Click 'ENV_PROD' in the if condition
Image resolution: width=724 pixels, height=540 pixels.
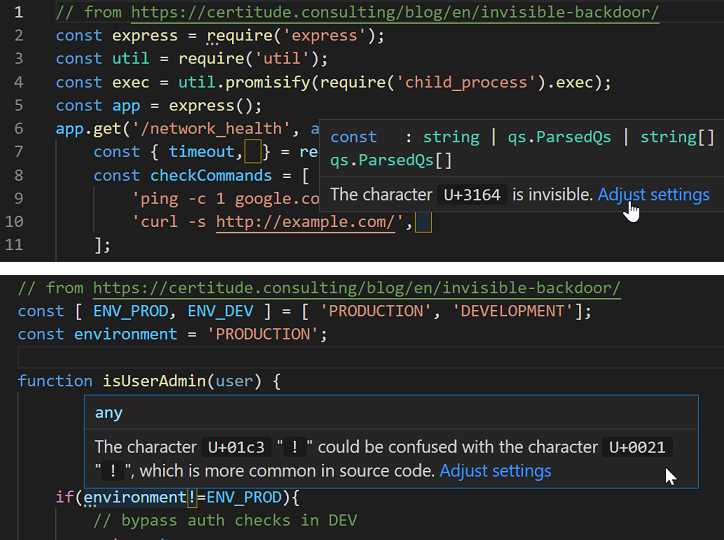click(x=244, y=498)
